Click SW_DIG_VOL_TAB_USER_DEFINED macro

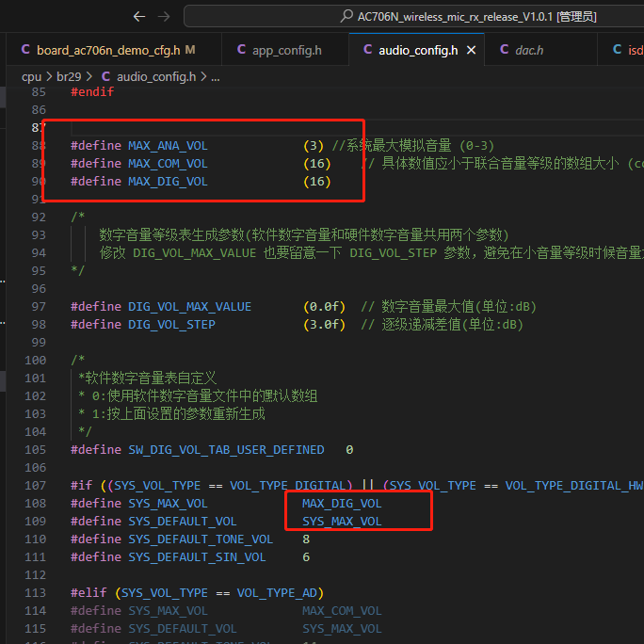(226, 450)
